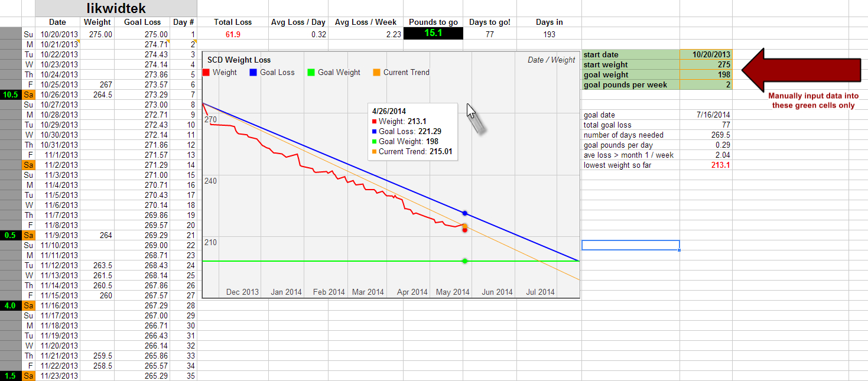Click the blue Goal Loss legend swatch
868x381 pixels.
click(253, 73)
